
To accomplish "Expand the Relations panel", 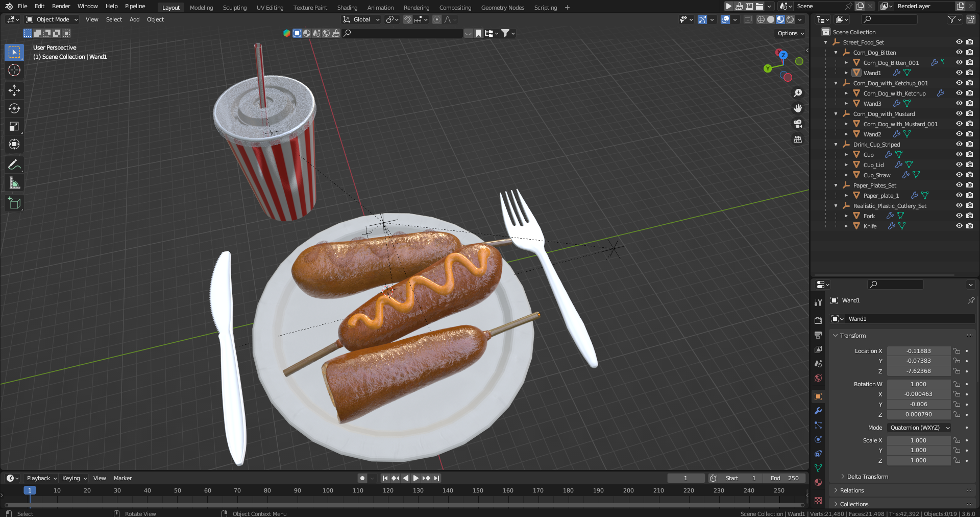I will tap(851, 490).
